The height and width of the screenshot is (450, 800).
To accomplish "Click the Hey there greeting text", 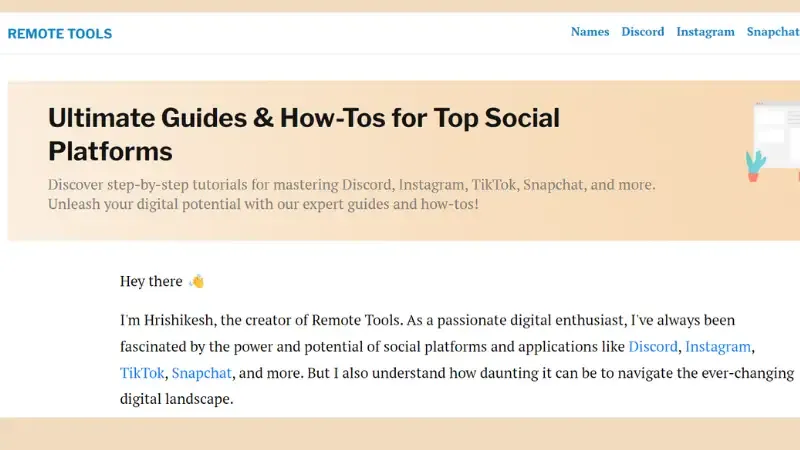I will coord(151,282).
